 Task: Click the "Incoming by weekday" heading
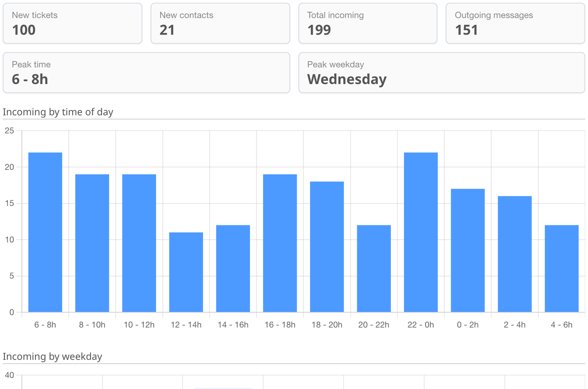(x=52, y=356)
